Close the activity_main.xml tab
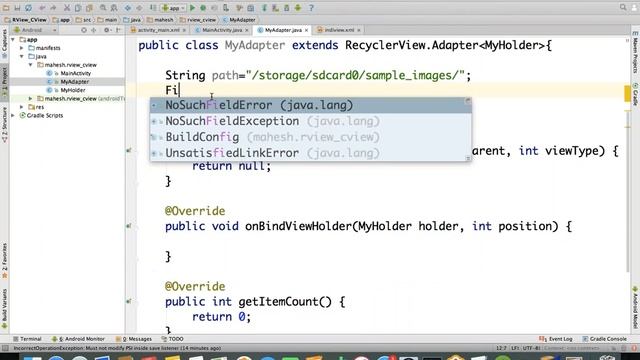Image resolution: width=640 pixels, height=360 pixels. point(184,30)
